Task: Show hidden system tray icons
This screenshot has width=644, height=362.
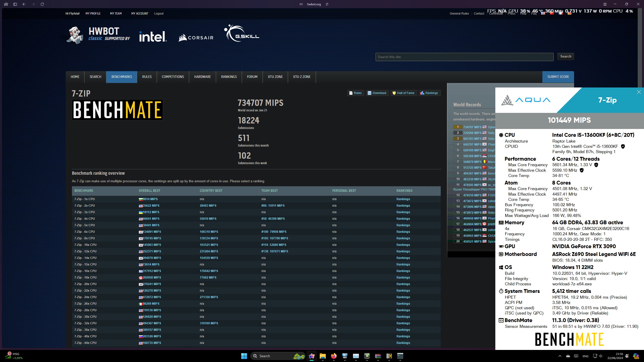Action: pyautogui.click(x=560, y=356)
